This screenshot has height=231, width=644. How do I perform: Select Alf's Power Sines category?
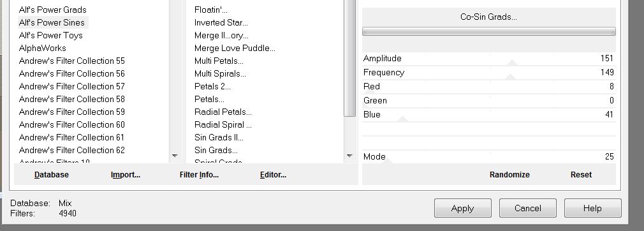pyautogui.click(x=52, y=22)
